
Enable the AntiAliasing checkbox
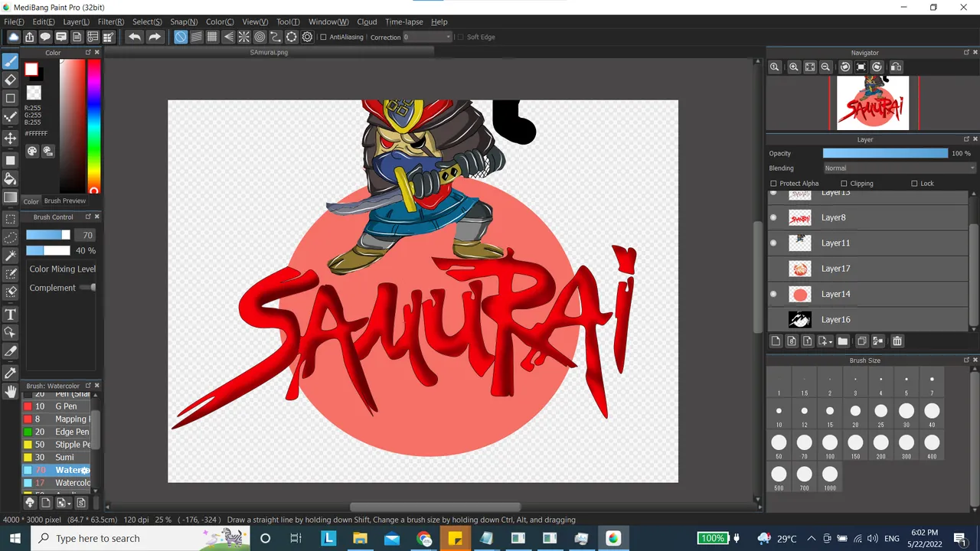[x=323, y=37]
